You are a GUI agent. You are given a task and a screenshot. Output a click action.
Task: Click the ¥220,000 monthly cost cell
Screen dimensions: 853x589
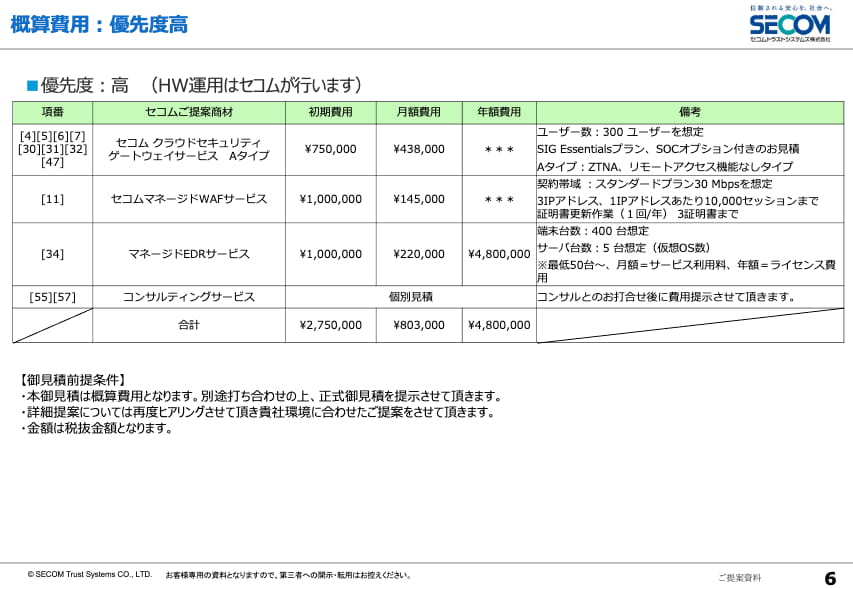pyautogui.click(x=419, y=254)
